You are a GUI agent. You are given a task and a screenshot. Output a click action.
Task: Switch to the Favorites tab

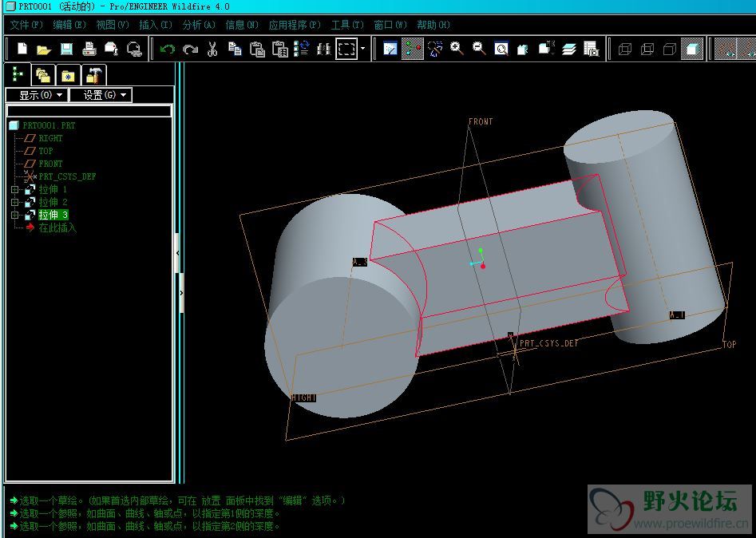coord(68,76)
